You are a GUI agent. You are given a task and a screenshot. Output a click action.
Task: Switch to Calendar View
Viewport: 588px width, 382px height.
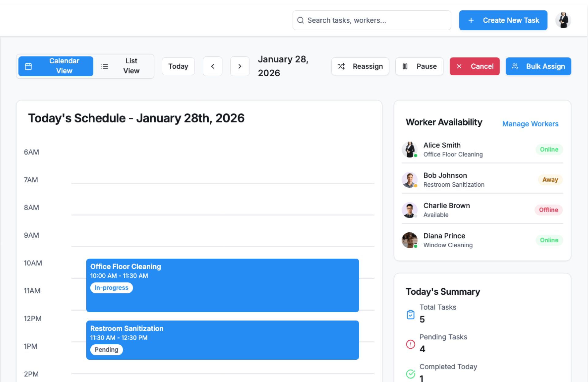tap(56, 66)
